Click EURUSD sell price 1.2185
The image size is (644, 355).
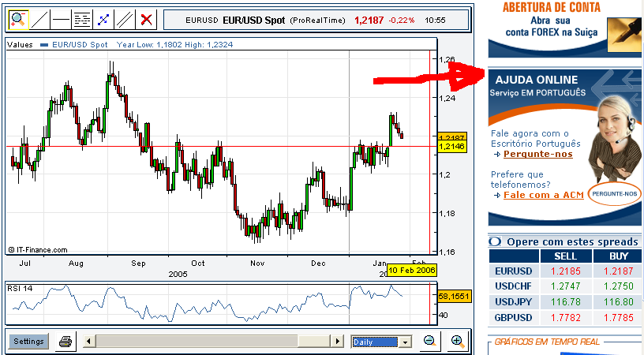pos(566,271)
